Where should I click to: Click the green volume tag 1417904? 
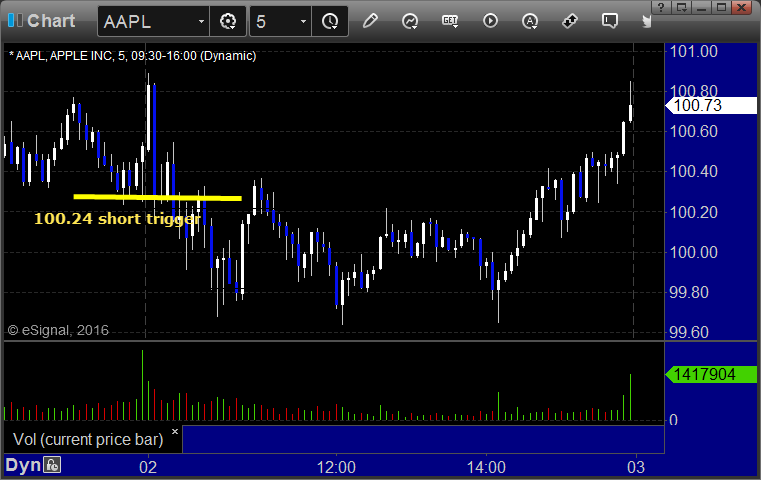[x=711, y=374]
